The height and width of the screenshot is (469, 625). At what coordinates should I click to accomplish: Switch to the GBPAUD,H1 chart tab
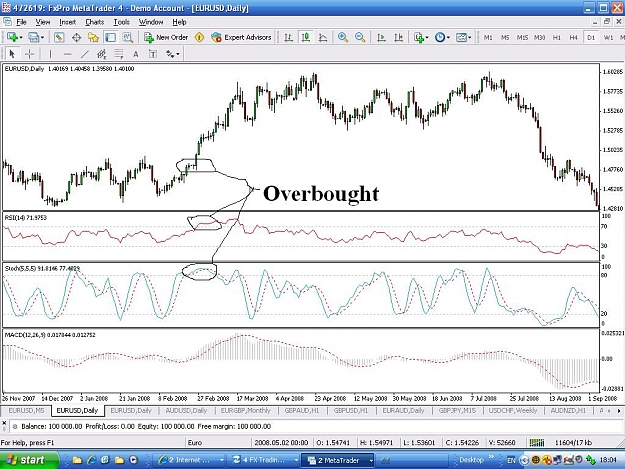302,410
